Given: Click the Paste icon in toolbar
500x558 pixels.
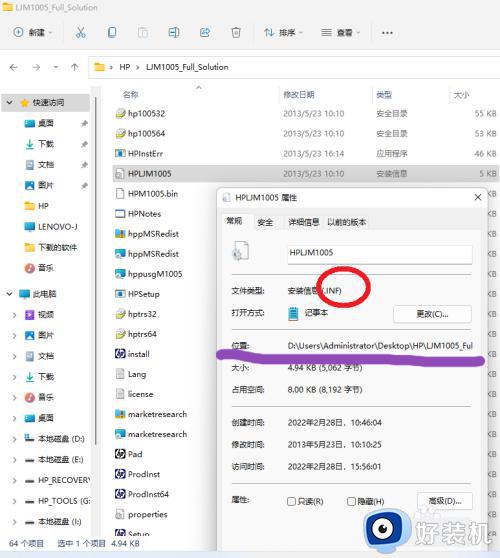Looking at the screenshot, I should (143, 33).
